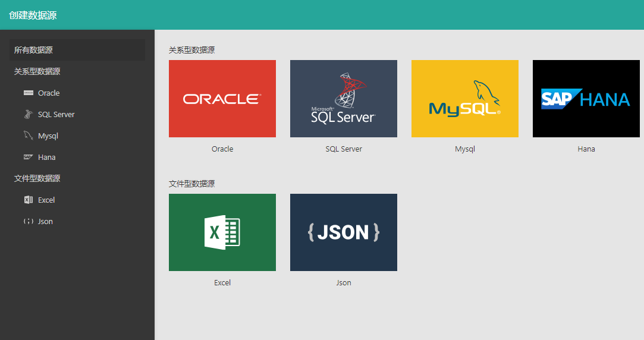
Task: Choose the dark blue JSON tile
Action: point(344,232)
